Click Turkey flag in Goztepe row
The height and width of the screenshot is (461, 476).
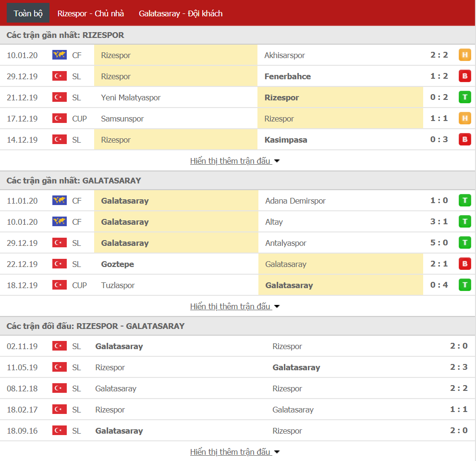(60, 264)
